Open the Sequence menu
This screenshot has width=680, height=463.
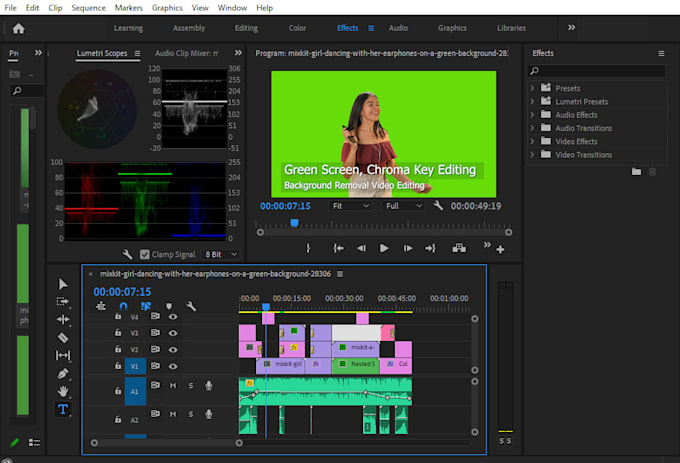coord(88,8)
